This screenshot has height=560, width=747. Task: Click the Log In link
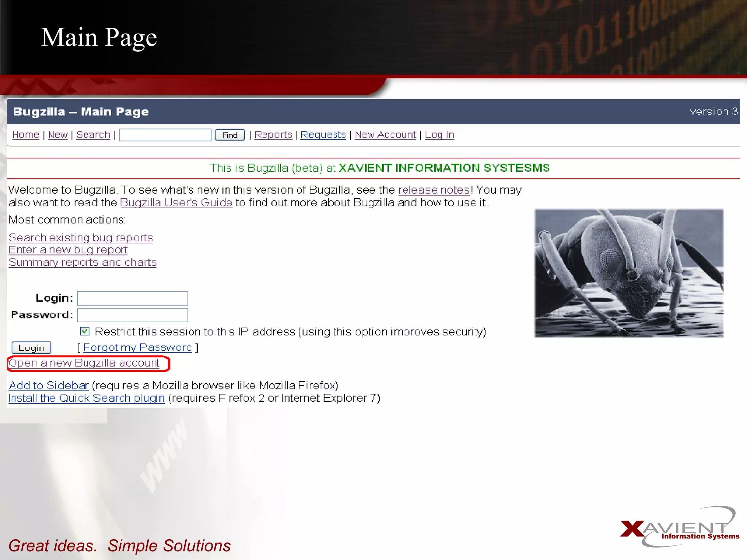[x=439, y=135]
